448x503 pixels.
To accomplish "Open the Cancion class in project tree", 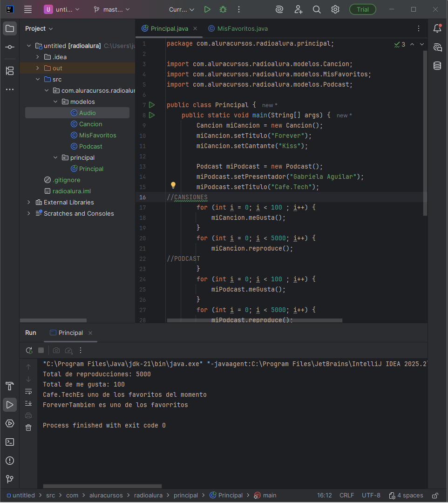I will [86, 124].
